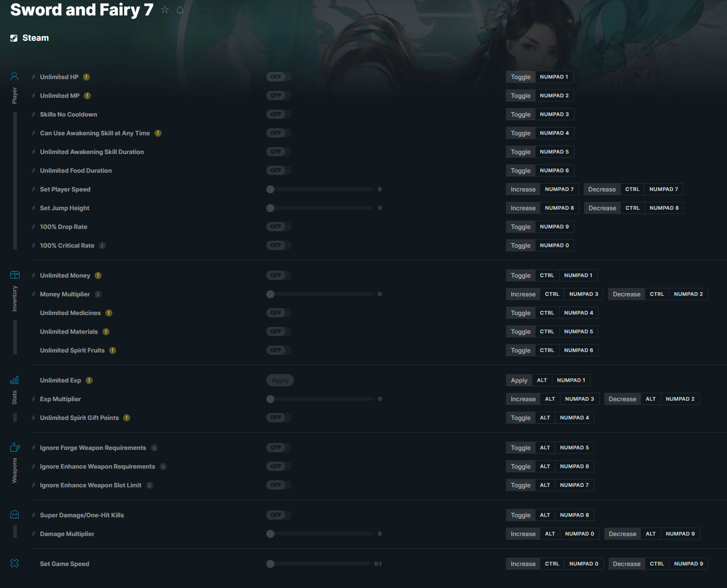
Task: Click info icon beside Ignore Enhance Weapon Slot Limit
Action: tap(150, 485)
